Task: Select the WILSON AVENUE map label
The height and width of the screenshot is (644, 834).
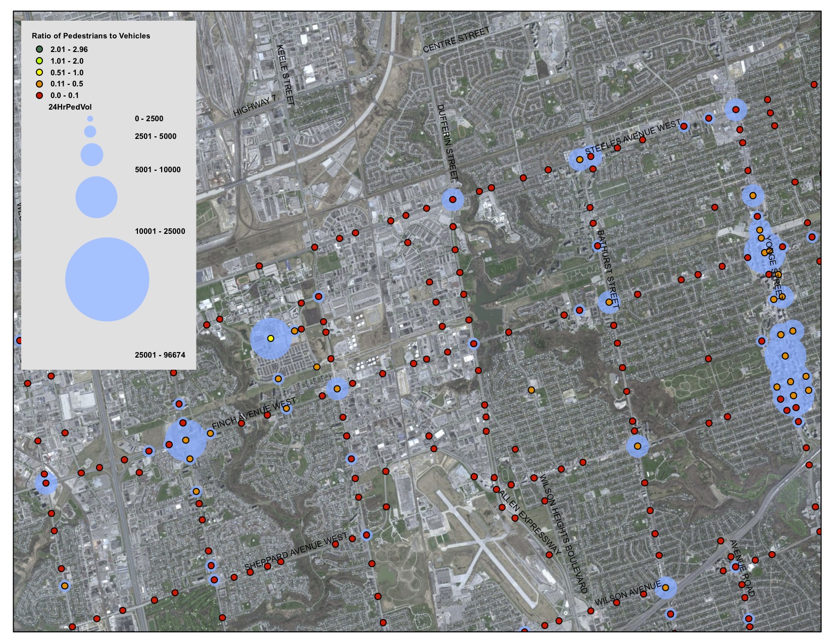Action: click(x=628, y=594)
